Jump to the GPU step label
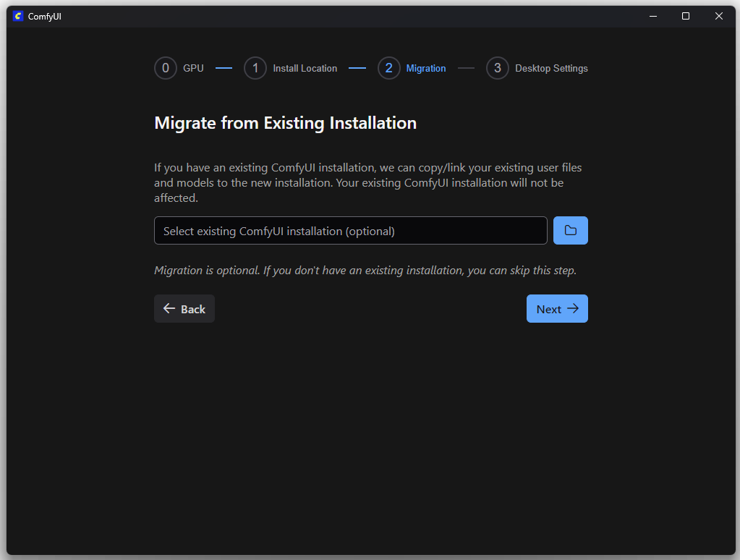 click(x=193, y=68)
